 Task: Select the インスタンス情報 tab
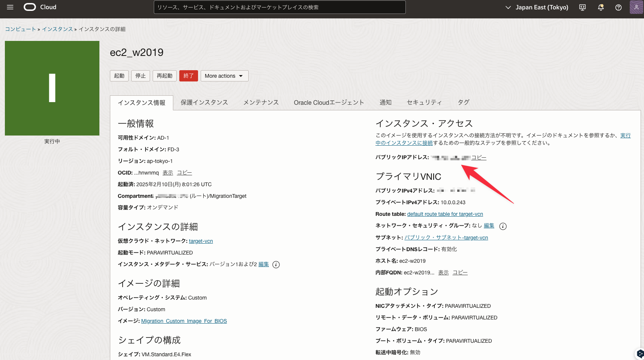click(141, 103)
